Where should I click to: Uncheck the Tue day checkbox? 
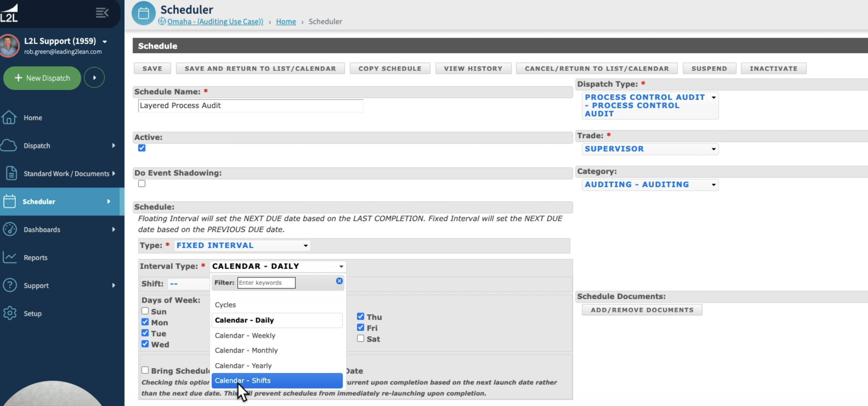[145, 333]
